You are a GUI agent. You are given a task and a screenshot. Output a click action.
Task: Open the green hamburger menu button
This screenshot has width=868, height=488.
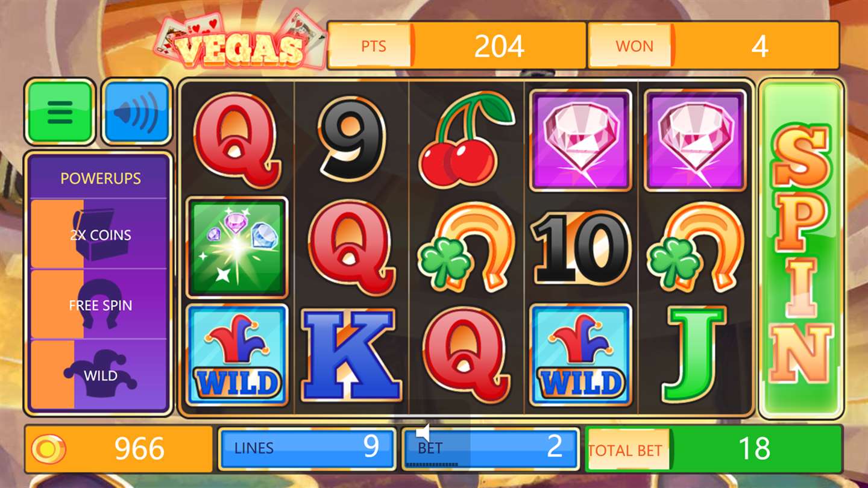click(x=60, y=111)
